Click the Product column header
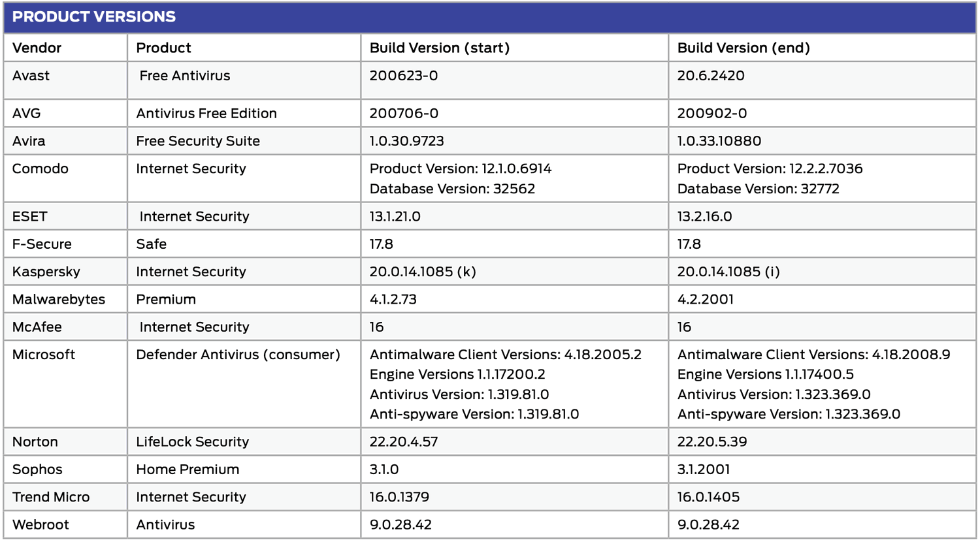This screenshot has width=980, height=542. (163, 48)
